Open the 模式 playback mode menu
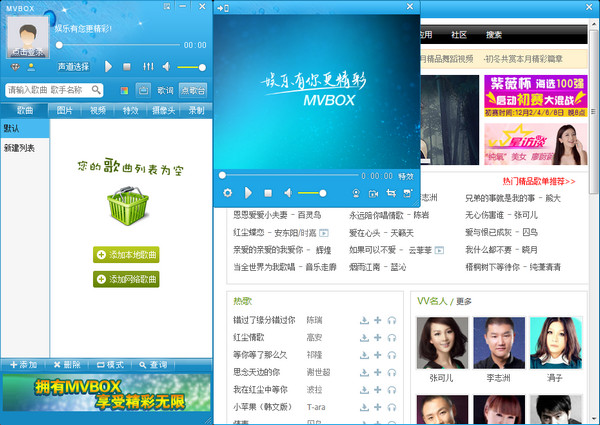 point(110,364)
